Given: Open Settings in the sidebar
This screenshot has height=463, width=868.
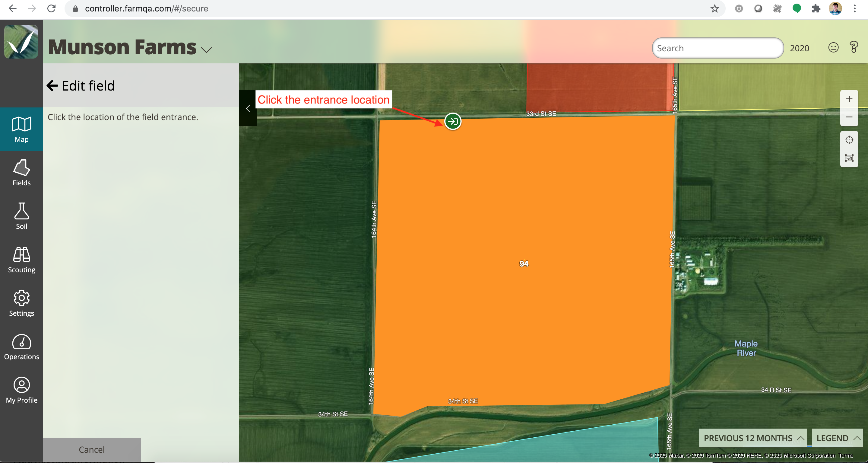Looking at the screenshot, I should click(x=22, y=303).
